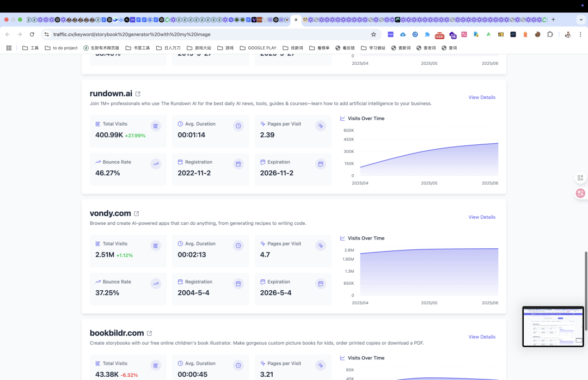Open 看反链 bookmark
Screen dimensions: 588x380
(345, 48)
